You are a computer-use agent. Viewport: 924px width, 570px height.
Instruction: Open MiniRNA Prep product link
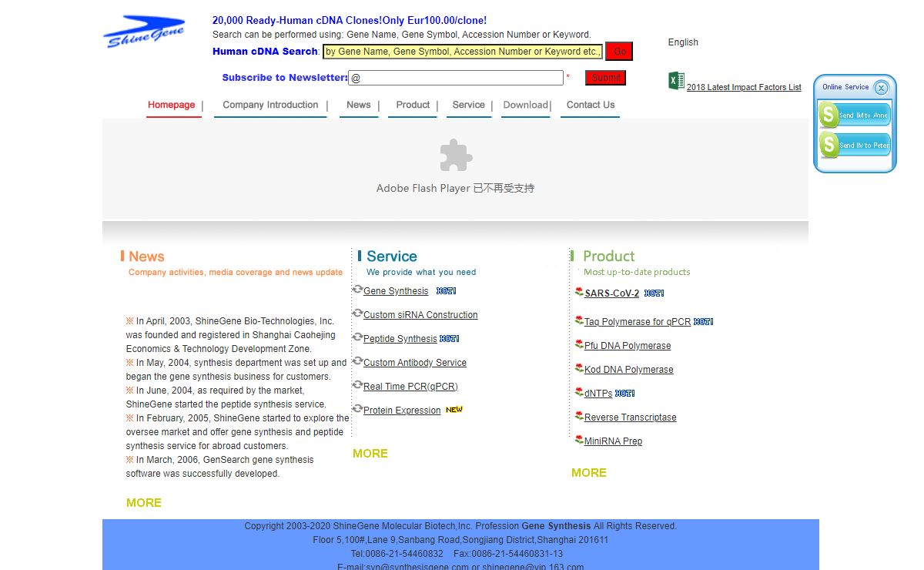(x=613, y=441)
